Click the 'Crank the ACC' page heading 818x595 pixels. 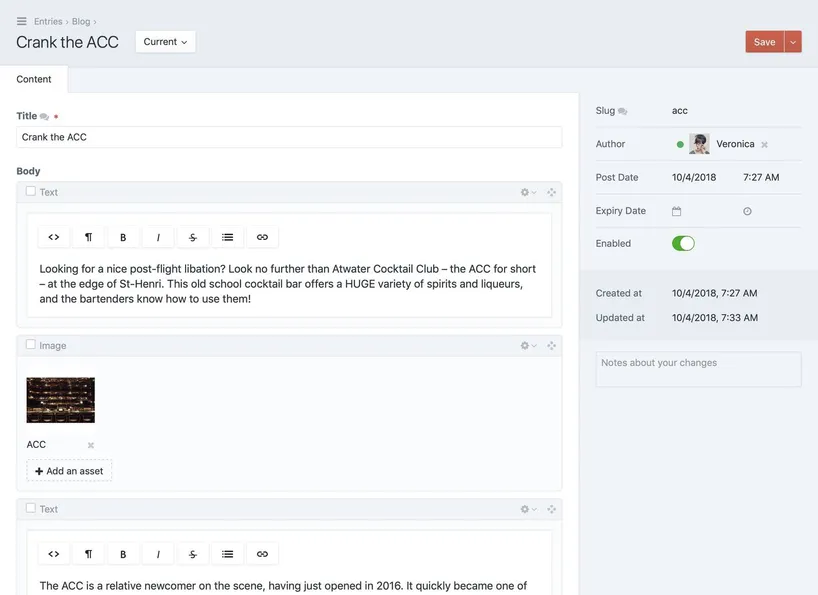click(67, 42)
